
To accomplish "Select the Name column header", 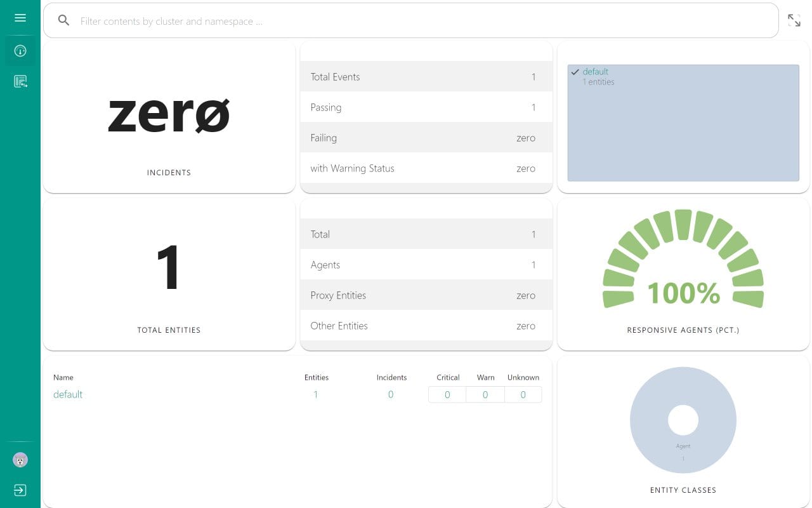I will point(63,377).
